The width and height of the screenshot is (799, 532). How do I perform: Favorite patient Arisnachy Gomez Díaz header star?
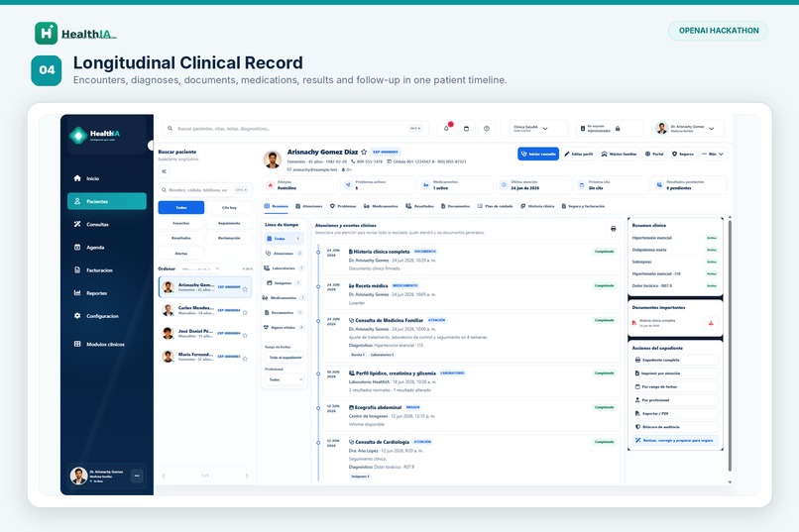(x=364, y=152)
